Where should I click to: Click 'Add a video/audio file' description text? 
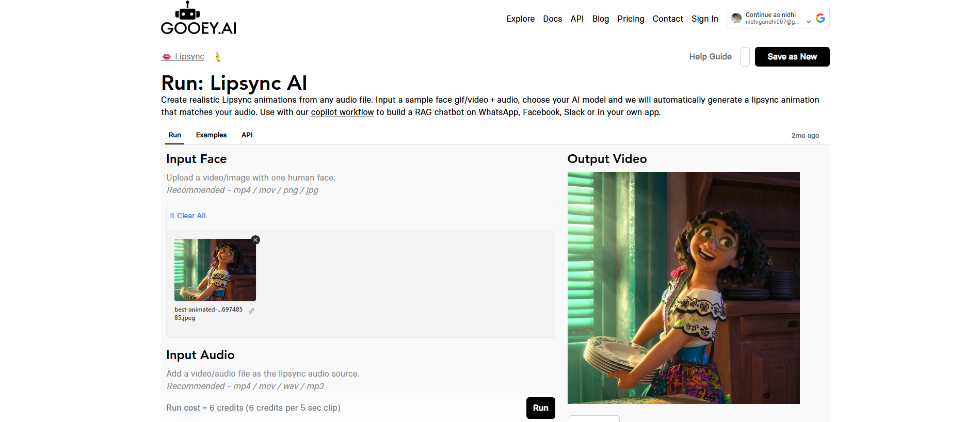click(263, 374)
